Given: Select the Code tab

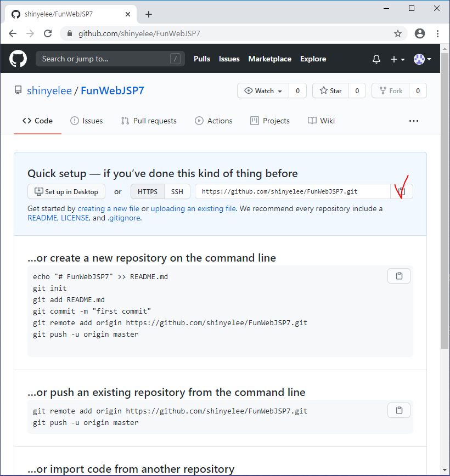Looking at the screenshot, I should (x=37, y=121).
